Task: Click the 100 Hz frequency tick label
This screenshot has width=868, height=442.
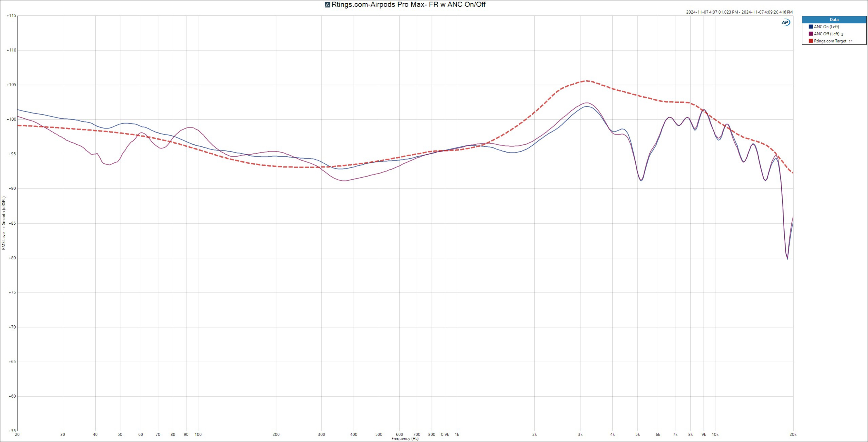Action: tap(198, 435)
